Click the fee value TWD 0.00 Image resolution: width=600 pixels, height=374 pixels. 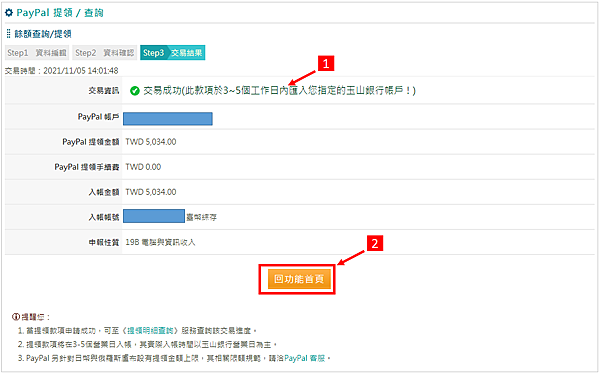[x=143, y=167]
